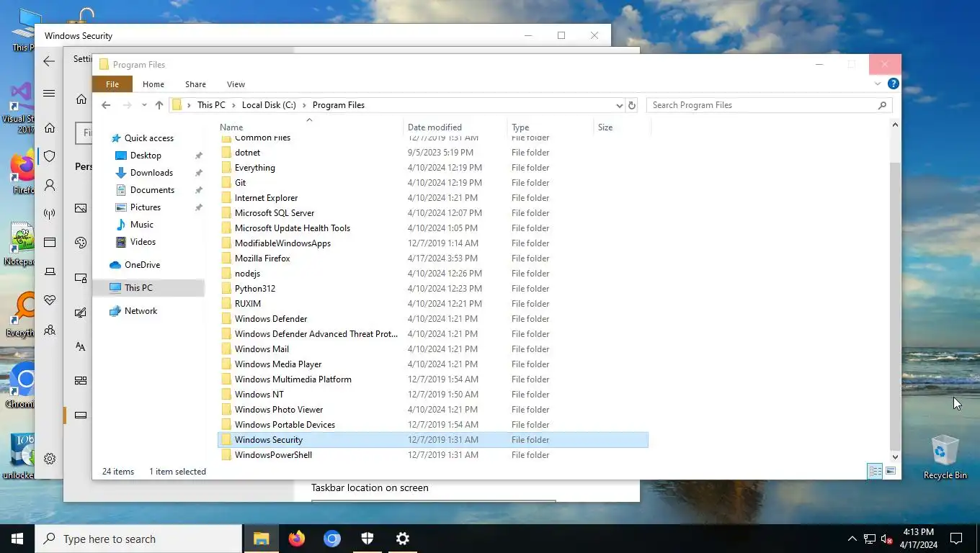The width and height of the screenshot is (980, 553).
Task: Open Device security icon in sidebar
Action: click(50, 271)
